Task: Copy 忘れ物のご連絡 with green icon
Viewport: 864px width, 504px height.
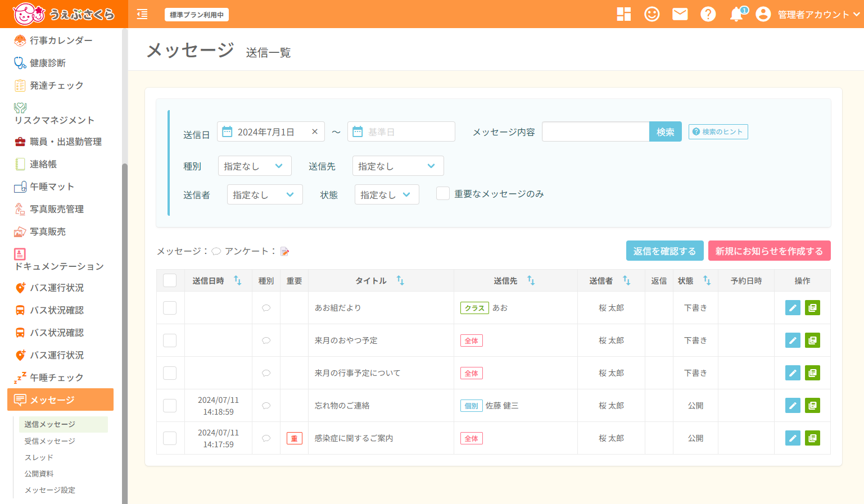Action: (x=812, y=406)
